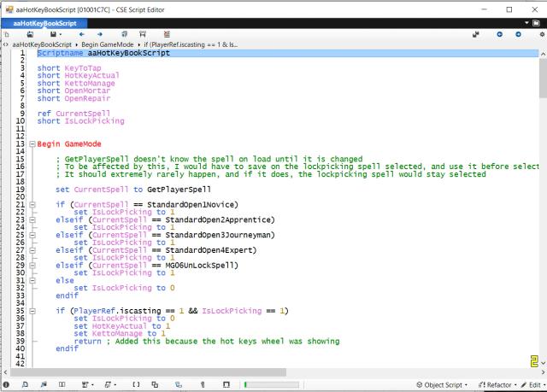Open the dropdown right of the split view icon
The width and height of the screenshot is (547, 392).
click(x=87, y=384)
